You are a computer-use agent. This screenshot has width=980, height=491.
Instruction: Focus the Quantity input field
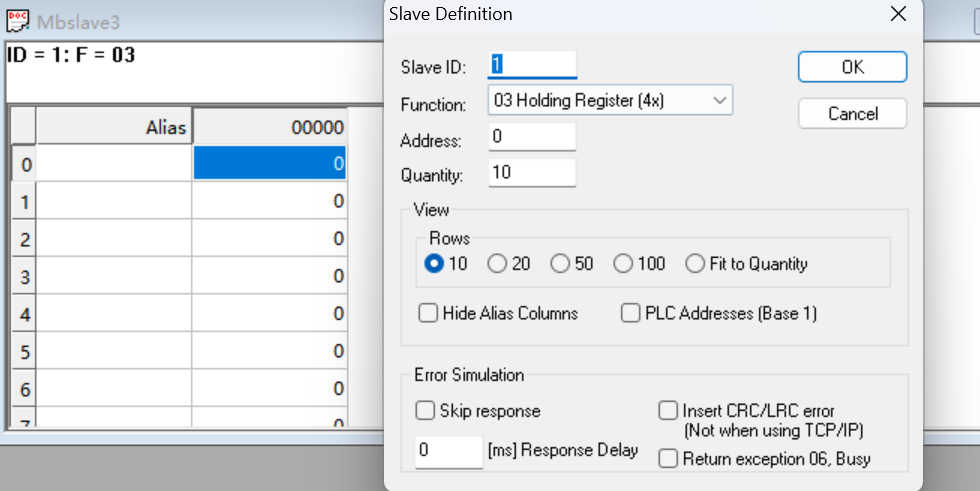[x=532, y=173]
